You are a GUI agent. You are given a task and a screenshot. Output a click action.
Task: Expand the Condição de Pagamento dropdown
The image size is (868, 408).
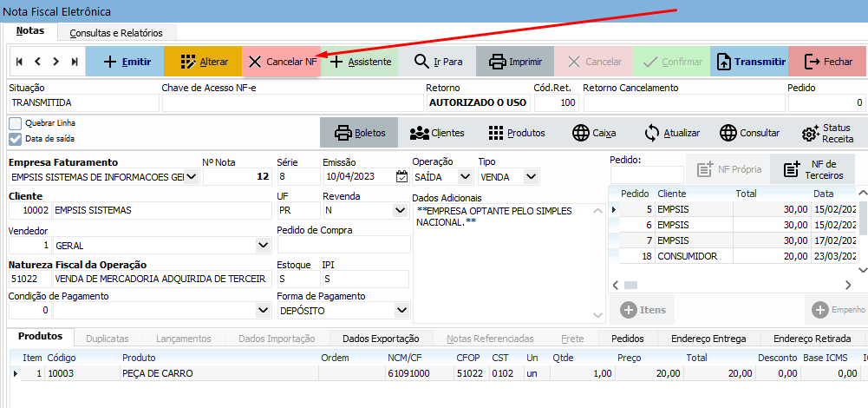pyautogui.click(x=264, y=311)
